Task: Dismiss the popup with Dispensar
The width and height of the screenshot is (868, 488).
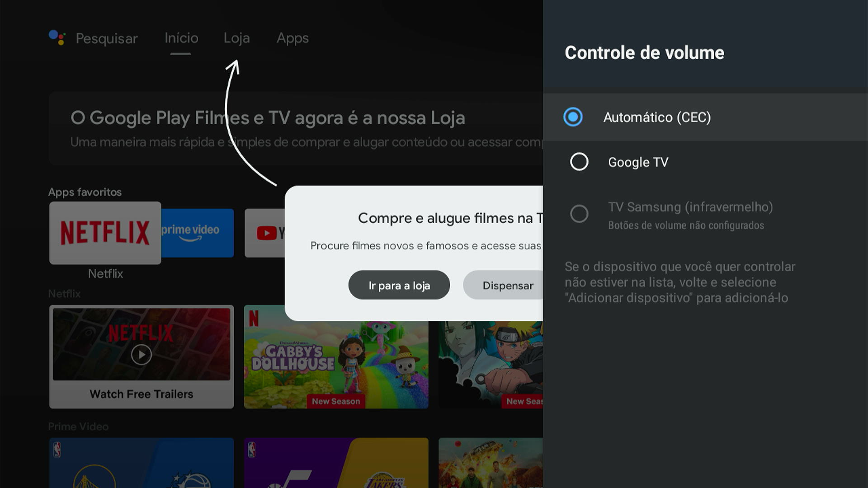Action: [x=503, y=285]
